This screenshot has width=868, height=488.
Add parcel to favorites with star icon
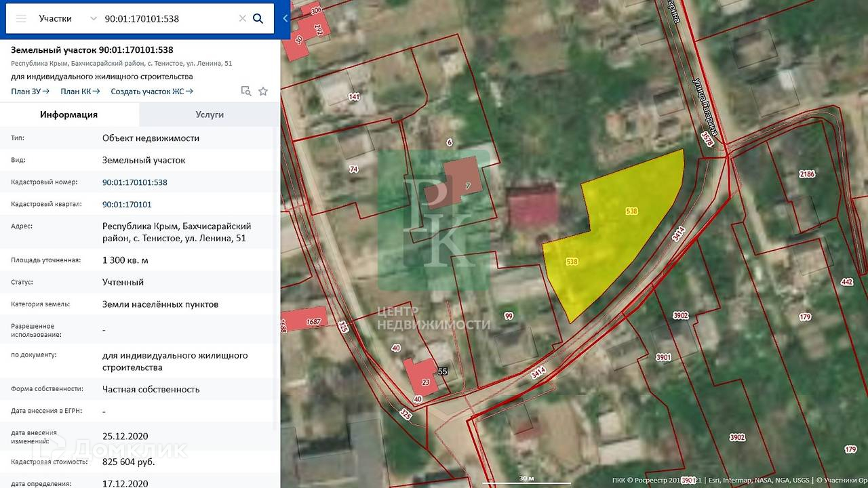pyautogui.click(x=263, y=91)
